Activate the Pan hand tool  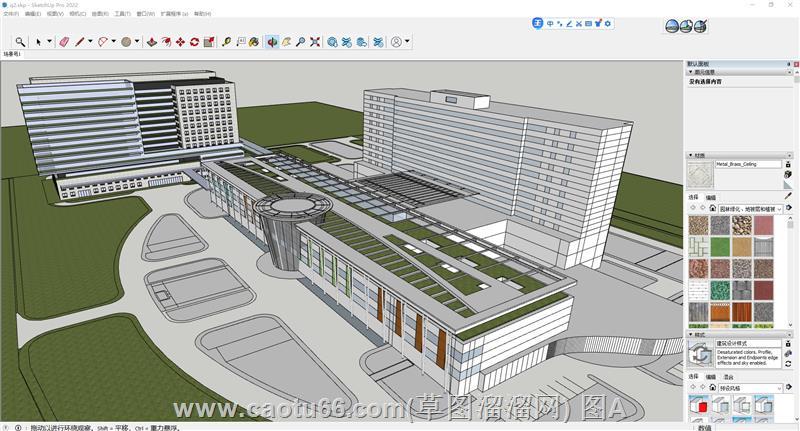pyautogui.click(x=286, y=42)
